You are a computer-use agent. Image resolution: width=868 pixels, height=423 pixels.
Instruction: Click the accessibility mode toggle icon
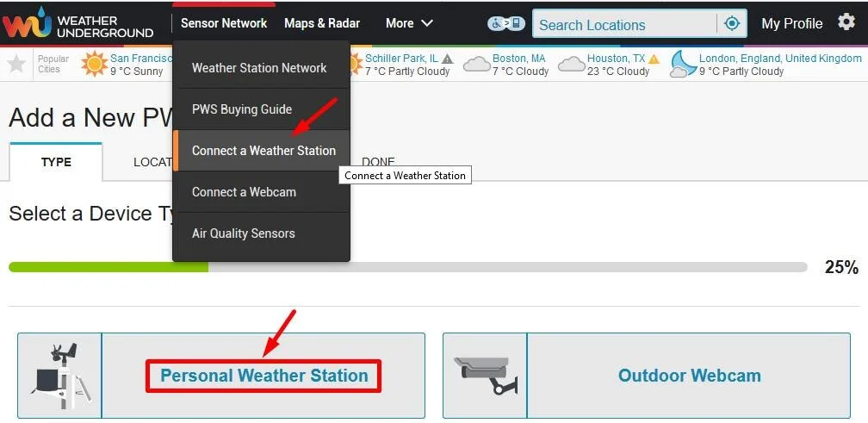[506, 23]
